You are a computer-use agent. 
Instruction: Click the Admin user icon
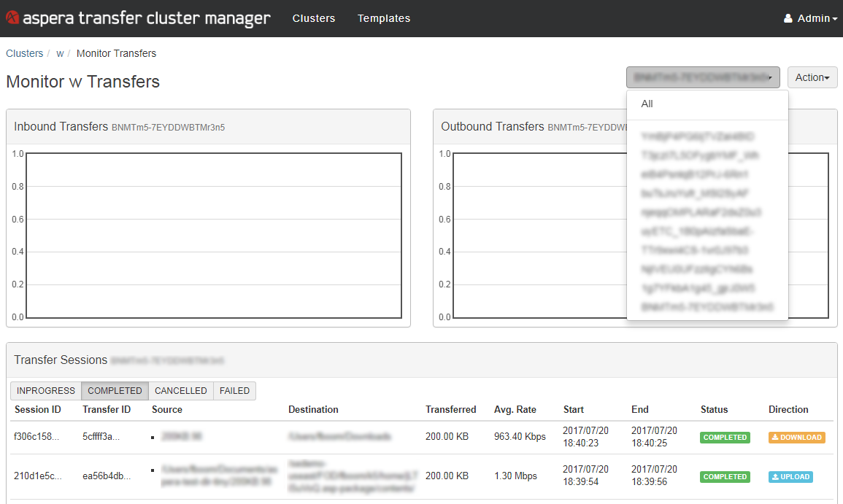point(788,19)
